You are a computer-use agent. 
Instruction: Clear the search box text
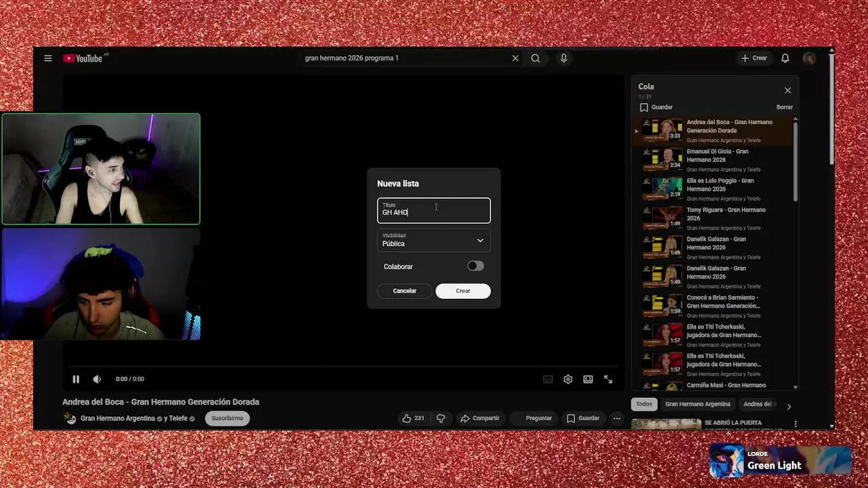[515, 58]
